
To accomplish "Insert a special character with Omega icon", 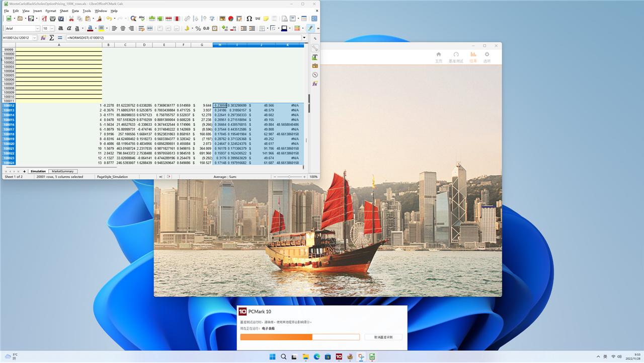I will [x=249, y=19].
